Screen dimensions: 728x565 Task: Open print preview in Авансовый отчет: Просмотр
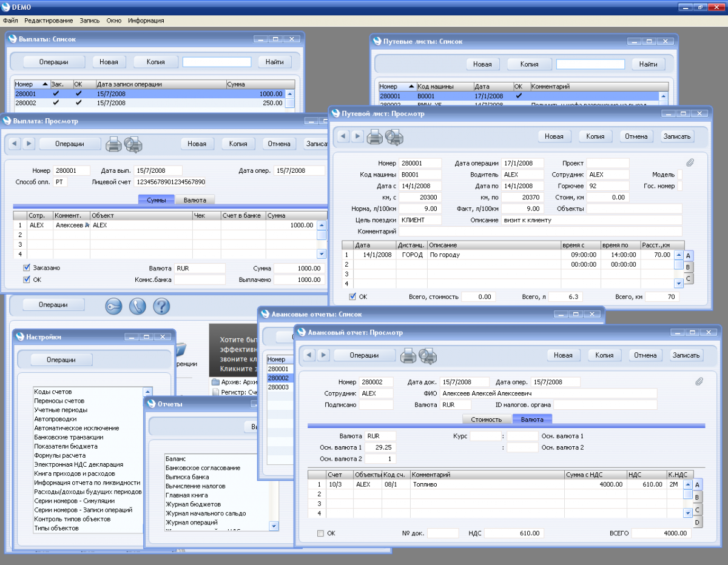pos(428,356)
